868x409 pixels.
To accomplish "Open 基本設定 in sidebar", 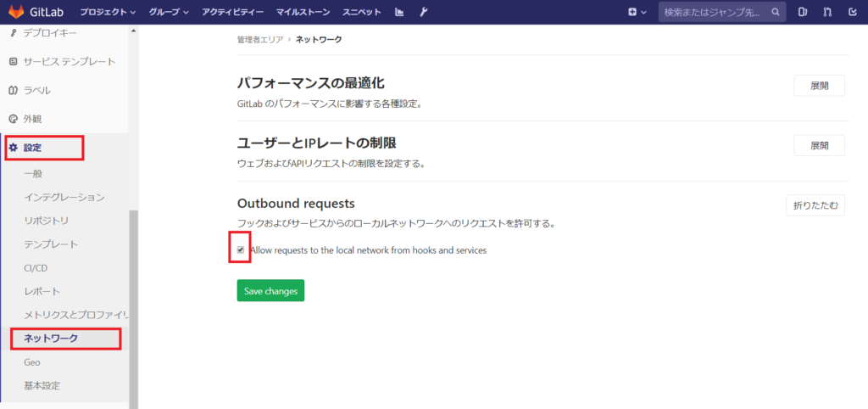I will click(42, 385).
